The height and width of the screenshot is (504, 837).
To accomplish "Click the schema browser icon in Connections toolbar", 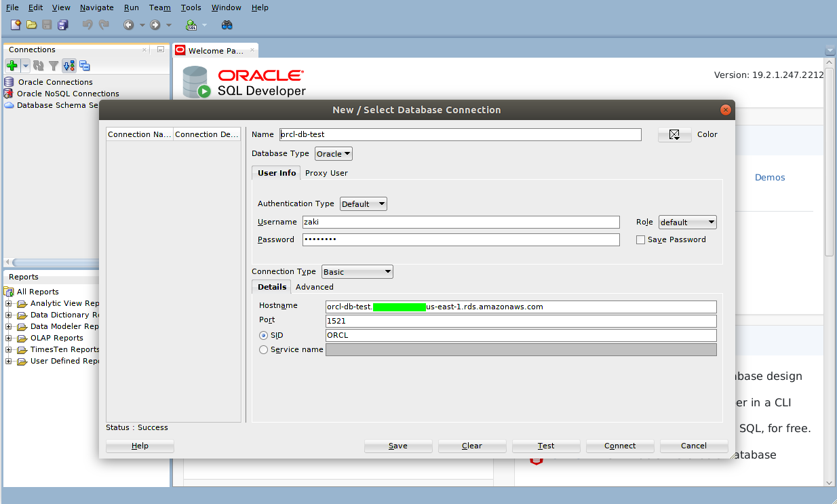I will (x=69, y=66).
